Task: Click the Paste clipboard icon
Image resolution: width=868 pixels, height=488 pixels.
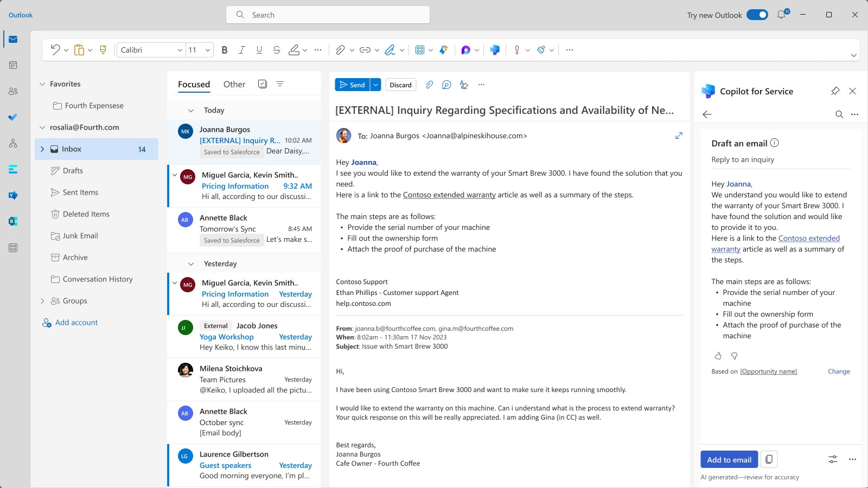Action: [79, 50]
